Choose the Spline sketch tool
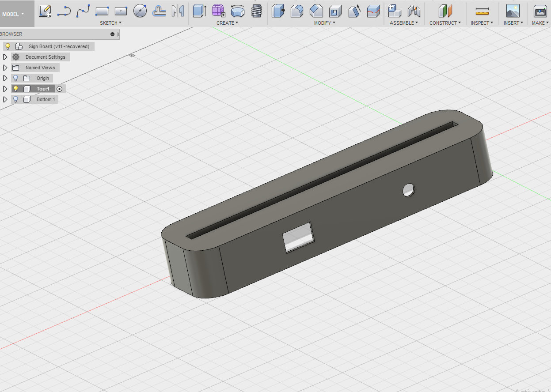This screenshot has height=392, width=551. click(83, 11)
